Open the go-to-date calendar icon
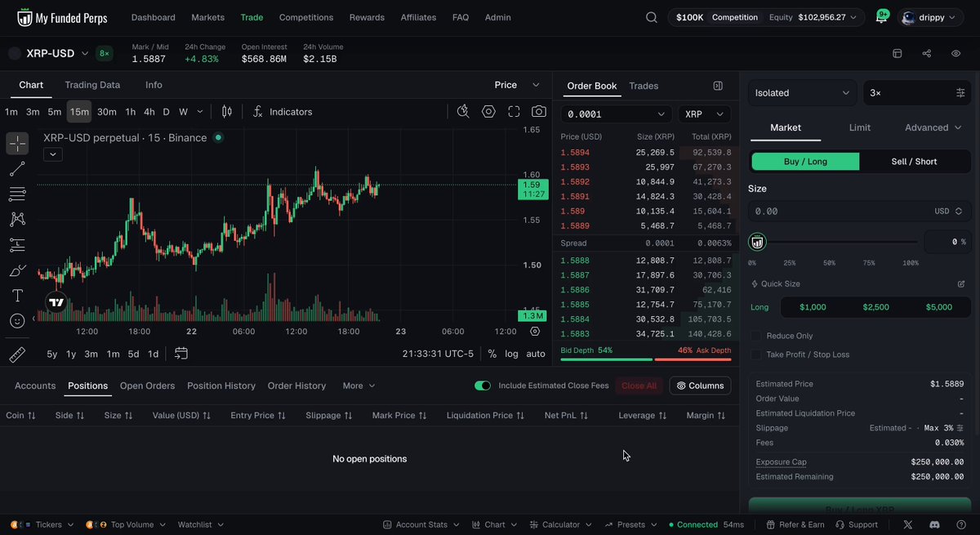This screenshot has height=535, width=980. (181, 354)
